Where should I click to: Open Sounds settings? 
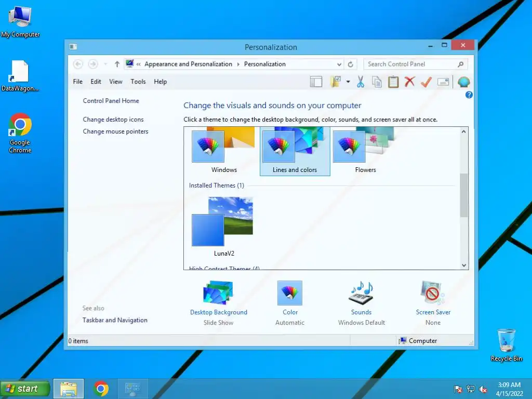coord(362,303)
